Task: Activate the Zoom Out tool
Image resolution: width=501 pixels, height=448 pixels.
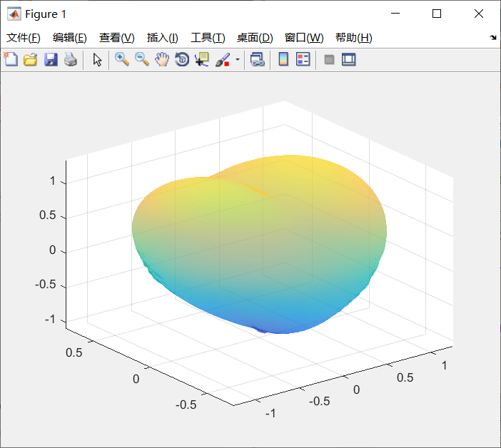Action: 142,59
